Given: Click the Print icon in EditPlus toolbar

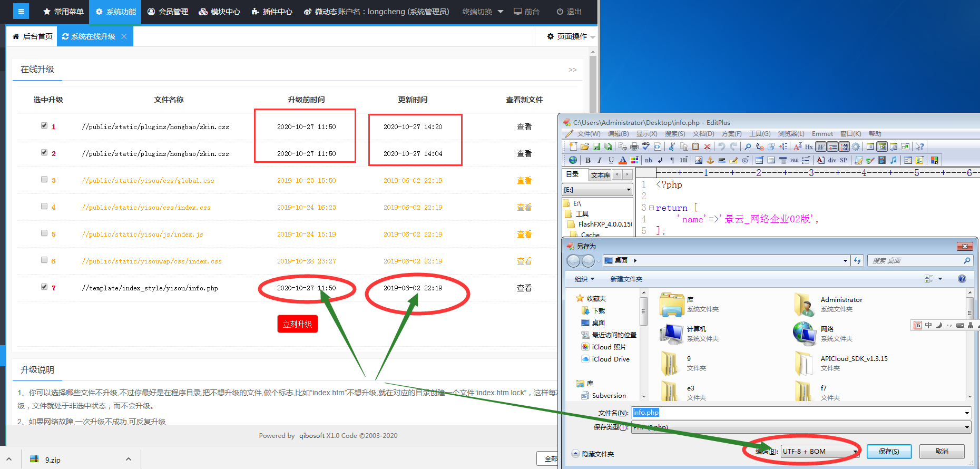Looking at the screenshot, I should [634, 146].
